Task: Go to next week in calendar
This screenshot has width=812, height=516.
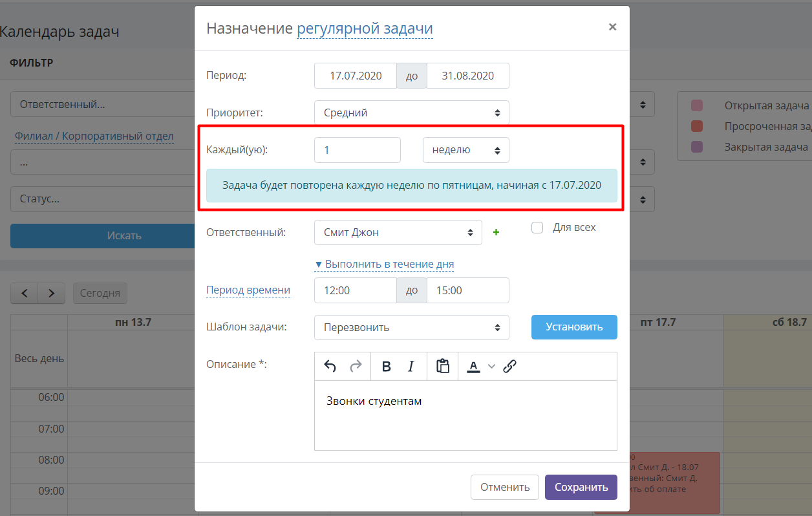Action: 52,293
